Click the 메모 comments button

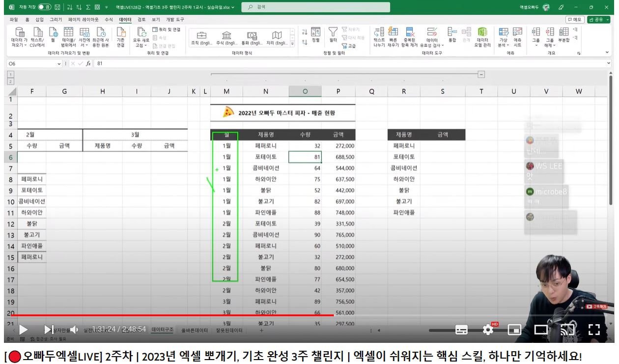575,20
